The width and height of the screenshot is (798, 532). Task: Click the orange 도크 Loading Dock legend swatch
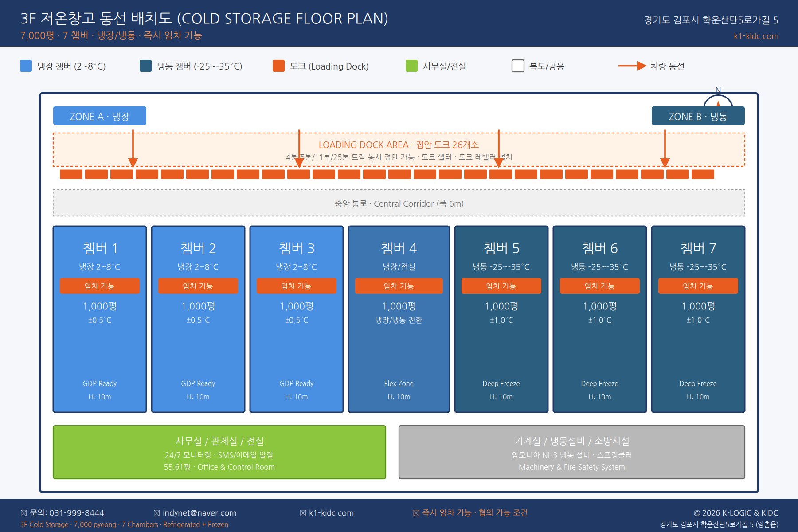coord(279,66)
